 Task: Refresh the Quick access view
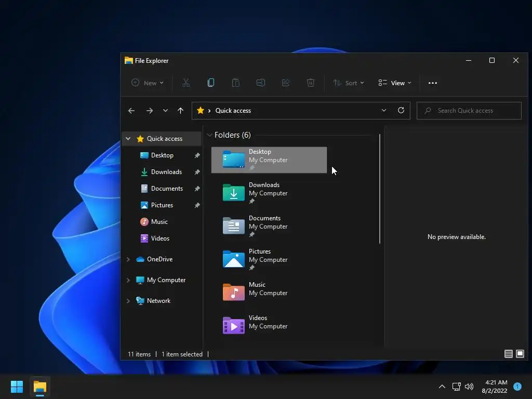(x=401, y=110)
